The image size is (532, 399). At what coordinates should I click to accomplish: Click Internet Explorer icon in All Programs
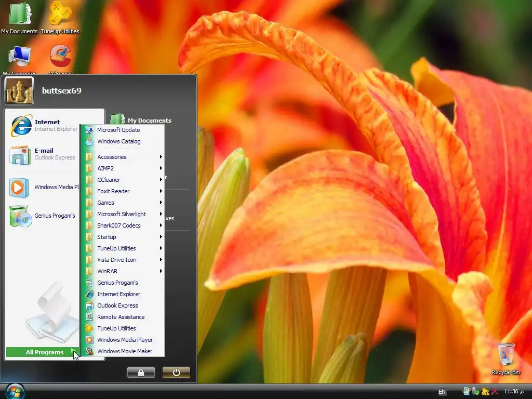tap(89, 294)
